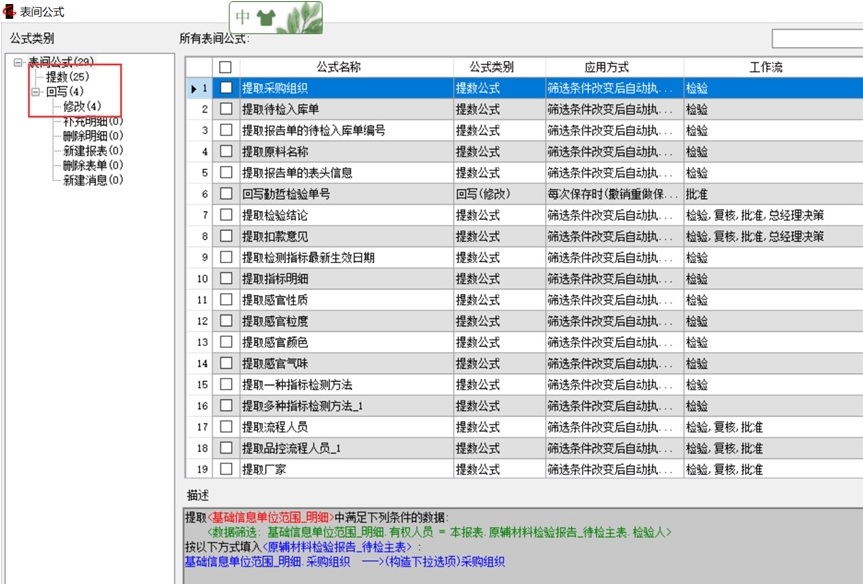Click the 表间公式 window title icon
The height and width of the screenshot is (584, 863).
[10, 10]
